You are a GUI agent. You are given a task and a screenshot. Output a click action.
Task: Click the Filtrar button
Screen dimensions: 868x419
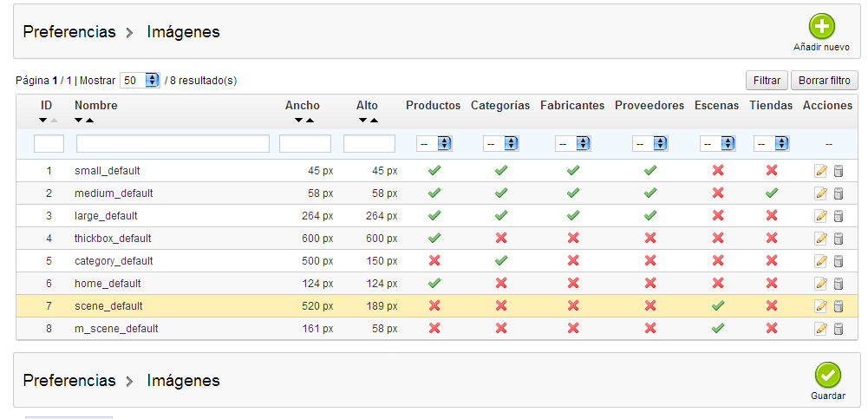click(x=767, y=81)
